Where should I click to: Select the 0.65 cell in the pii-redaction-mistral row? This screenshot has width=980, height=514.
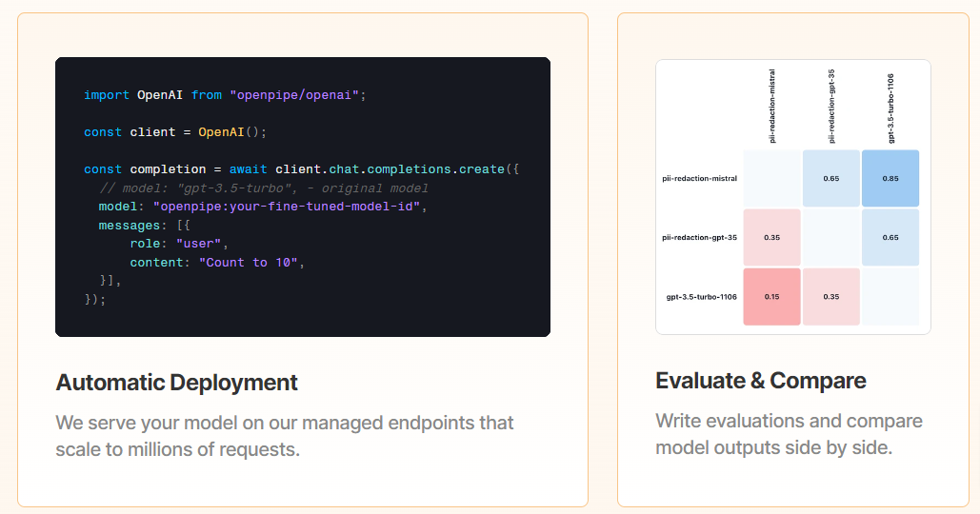830,178
